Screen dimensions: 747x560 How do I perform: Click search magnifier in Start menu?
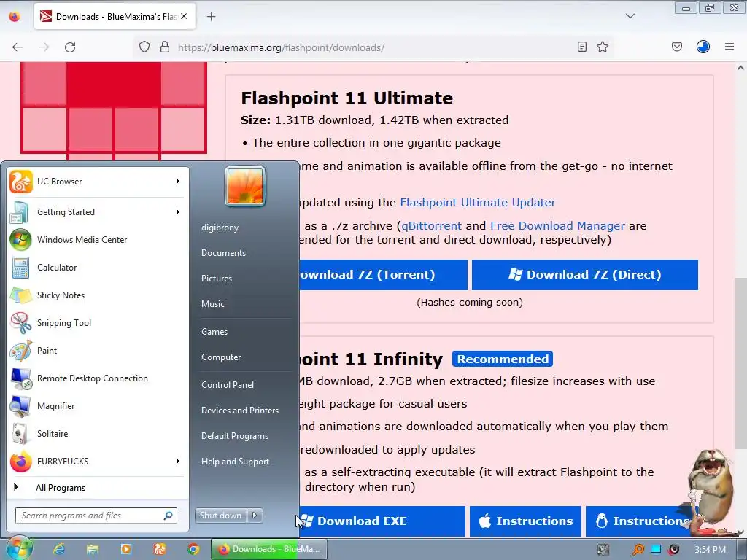[x=169, y=516]
